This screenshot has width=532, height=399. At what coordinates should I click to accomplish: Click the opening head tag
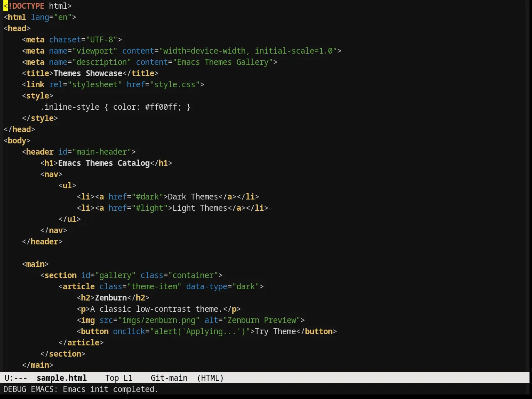pos(17,28)
